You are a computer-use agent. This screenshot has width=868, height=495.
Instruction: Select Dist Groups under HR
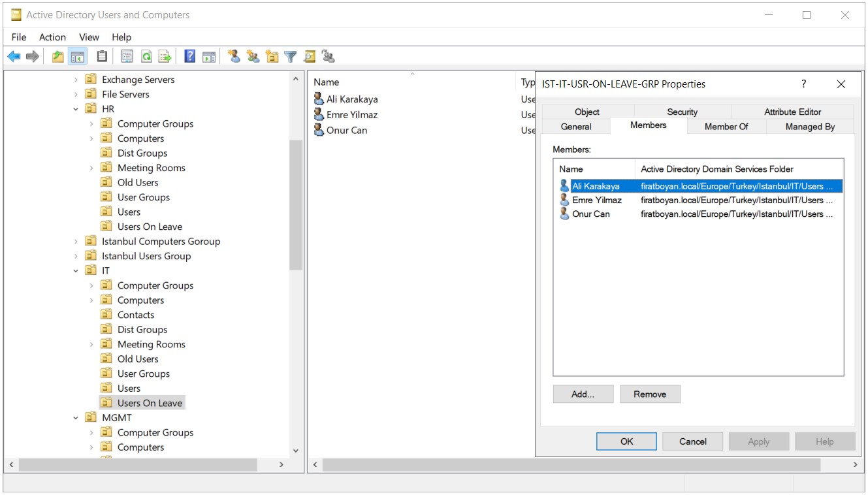(135, 153)
